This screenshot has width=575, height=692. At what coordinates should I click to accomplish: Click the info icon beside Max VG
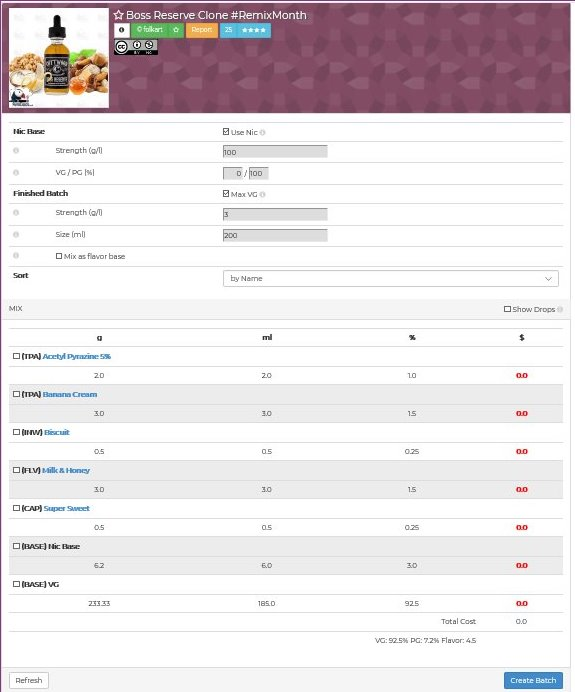click(263, 194)
